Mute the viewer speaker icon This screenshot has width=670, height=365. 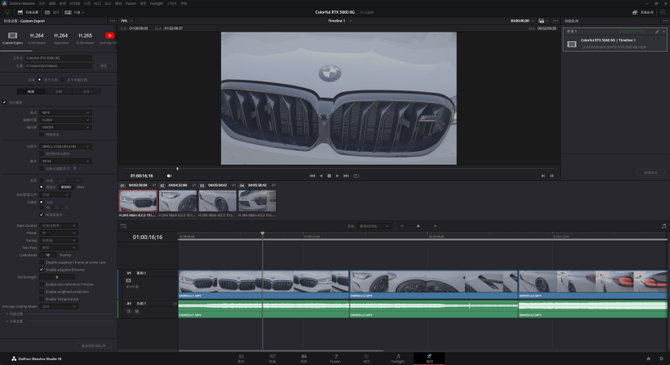(169, 176)
